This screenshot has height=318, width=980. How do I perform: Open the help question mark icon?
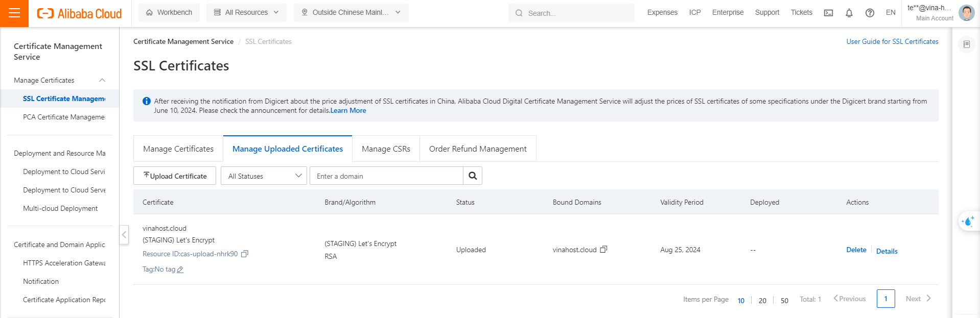click(869, 13)
